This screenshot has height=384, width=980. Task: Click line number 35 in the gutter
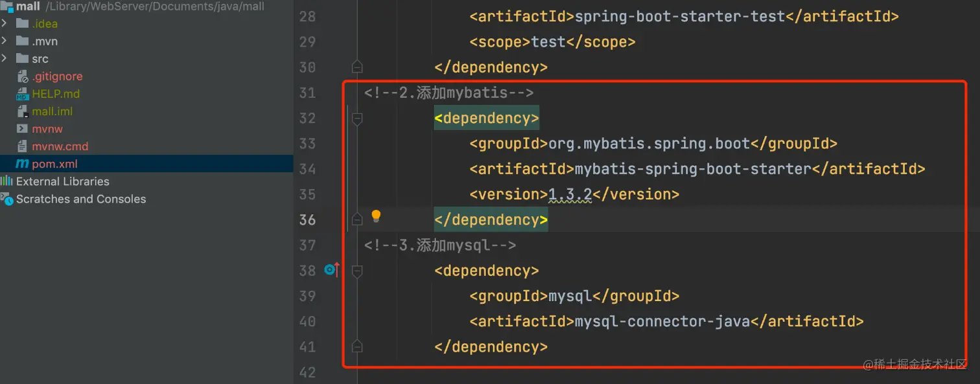click(307, 194)
